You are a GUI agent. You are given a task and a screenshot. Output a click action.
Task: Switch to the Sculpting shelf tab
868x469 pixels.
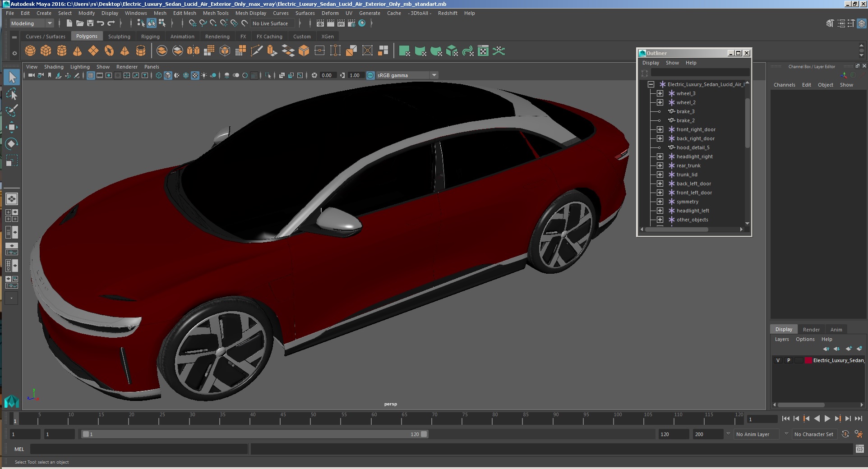[119, 37]
